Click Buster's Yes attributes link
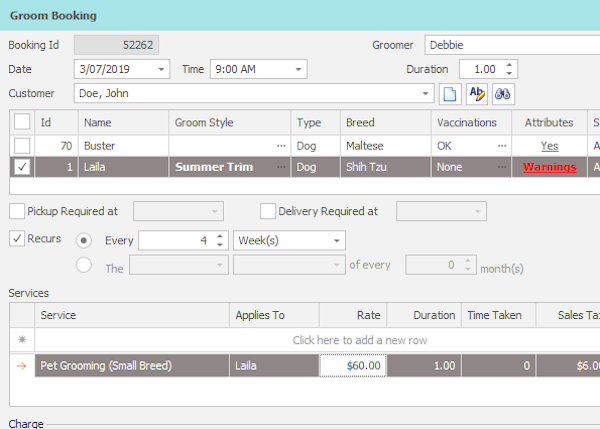Screen dimensions: 600x429 click(549, 146)
